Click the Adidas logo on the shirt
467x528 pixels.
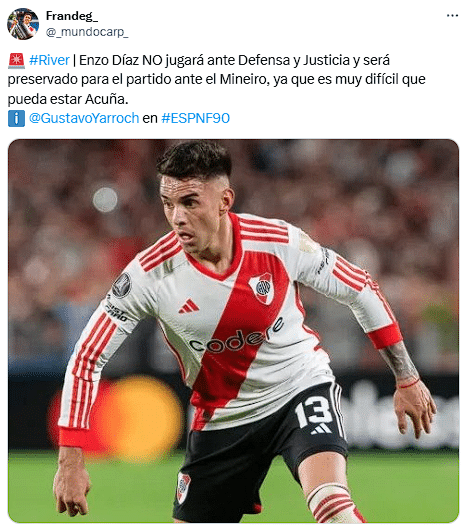(189, 306)
